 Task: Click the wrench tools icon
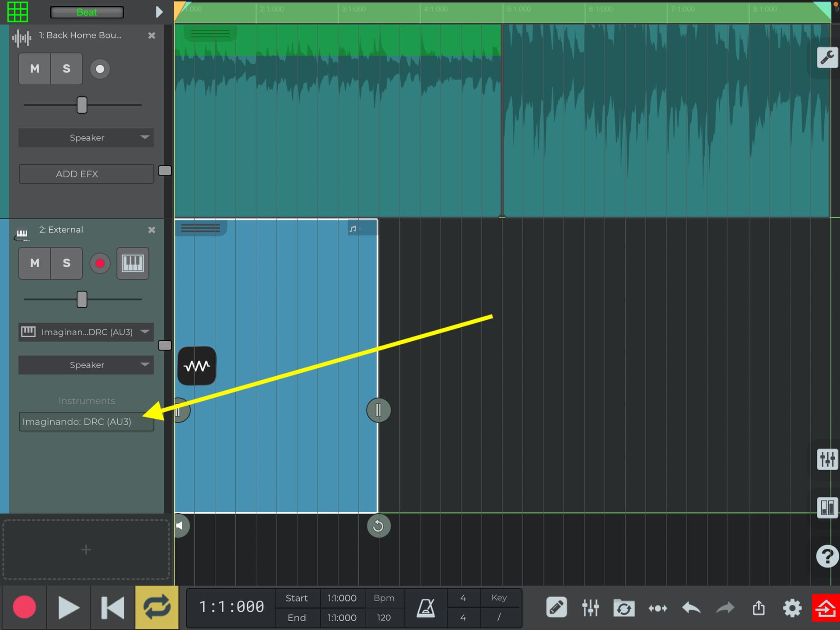tap(827, 58)
